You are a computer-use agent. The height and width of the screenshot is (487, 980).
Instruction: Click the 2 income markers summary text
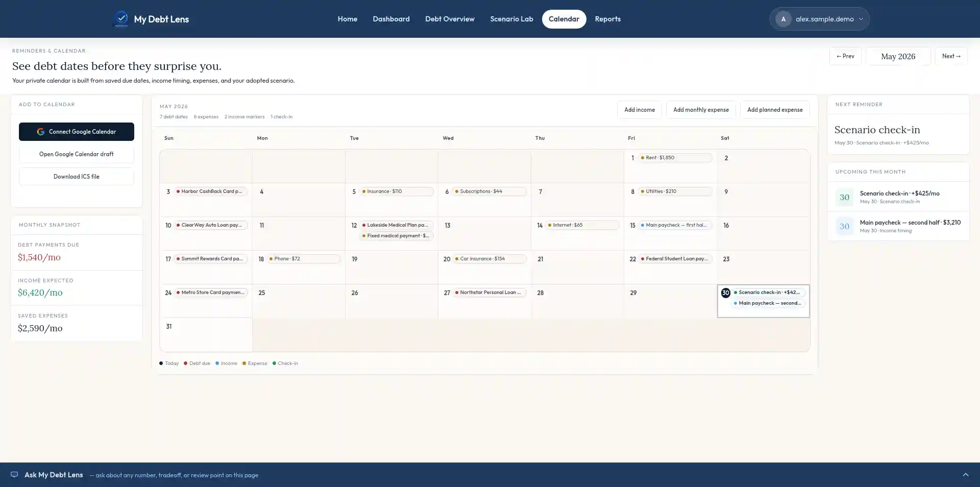[244, 117]
